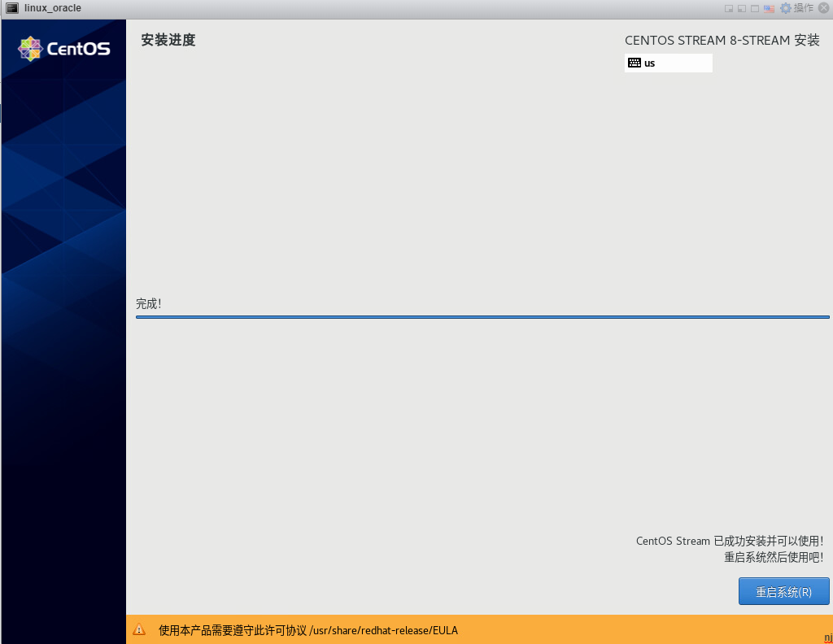Click the CentOS logo in the sidebar
Screen dimensions: 833x644
(x=63, y=49)
